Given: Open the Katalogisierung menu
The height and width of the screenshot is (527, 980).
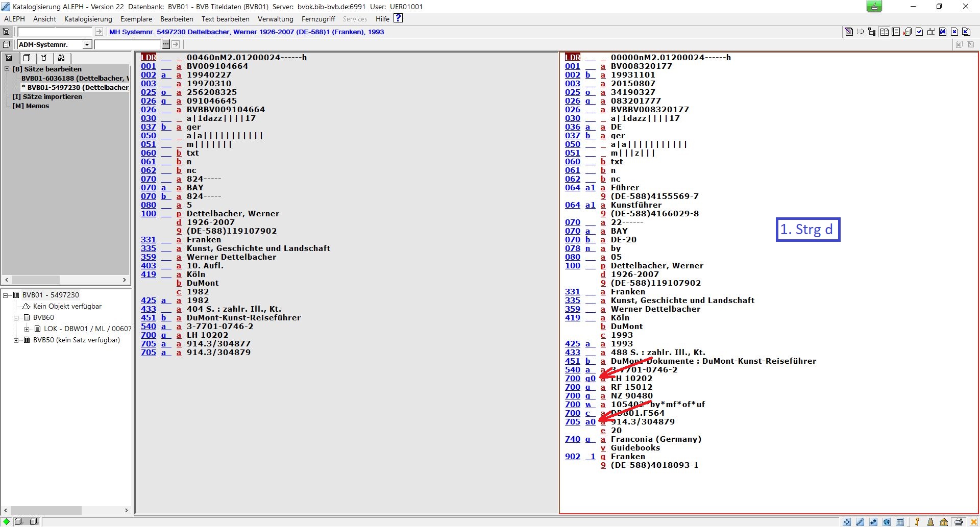Looking at the screenshot, I should tap(88, 19).
